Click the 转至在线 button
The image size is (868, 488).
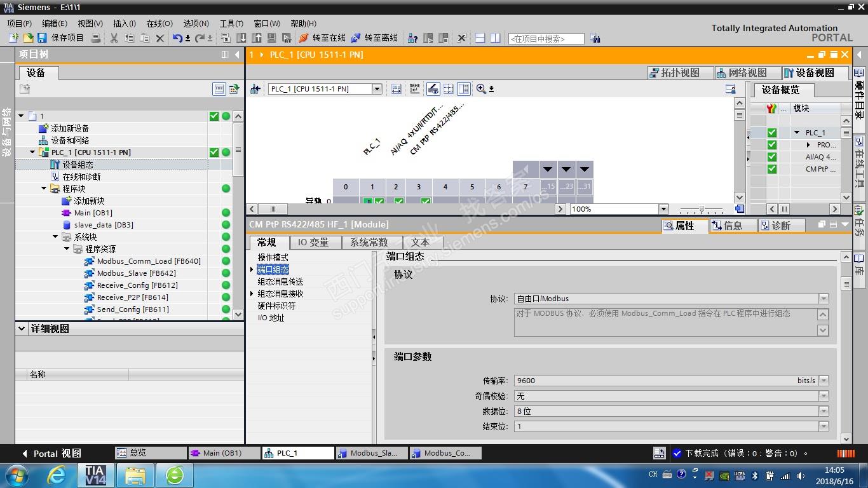[322, 38]
